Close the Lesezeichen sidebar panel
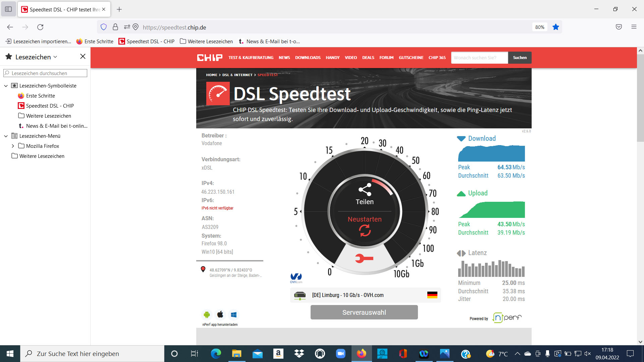This screenshot has width=644, height=362. [x=83, y=57]
